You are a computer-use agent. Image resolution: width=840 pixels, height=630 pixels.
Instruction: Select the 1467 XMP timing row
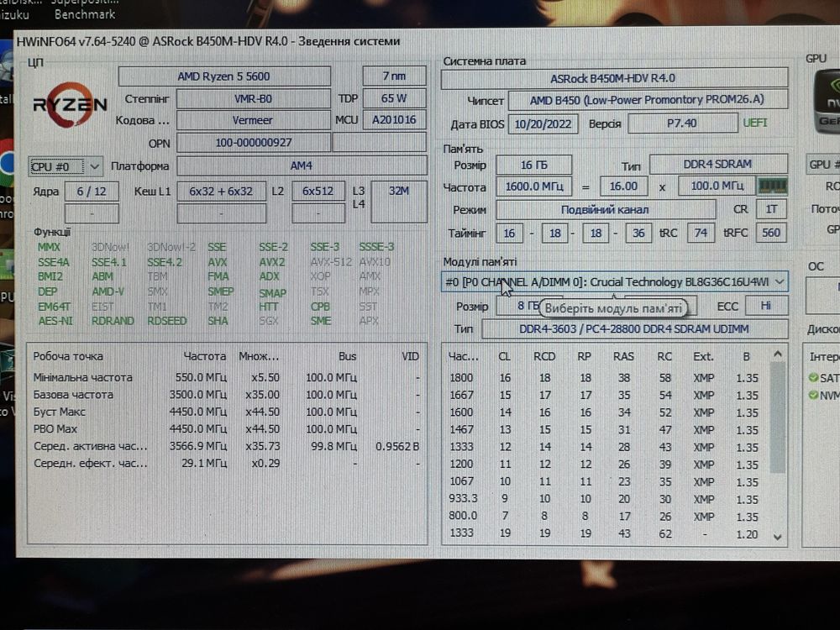(x=606, y=429)
